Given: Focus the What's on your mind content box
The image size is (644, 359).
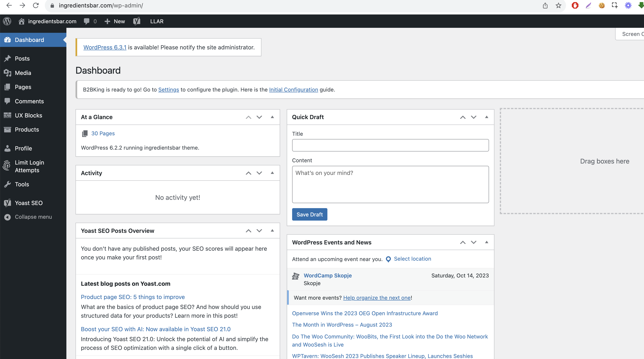Looking at the screenshot, I should coord(390,184).
